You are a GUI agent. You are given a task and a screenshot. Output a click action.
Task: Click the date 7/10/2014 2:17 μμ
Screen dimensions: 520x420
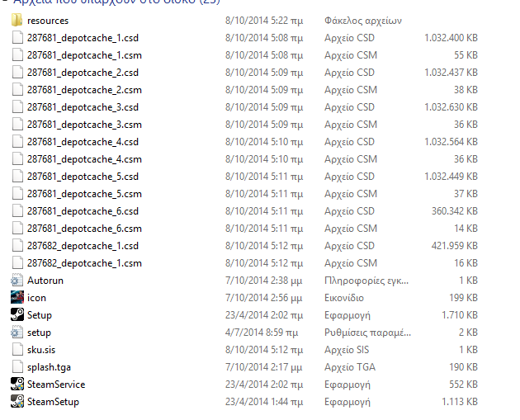click(263, 367)
